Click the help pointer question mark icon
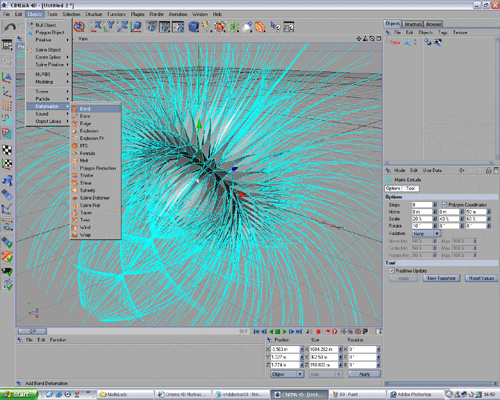This screenshot has width=500, height=400. click(x=275, y=27)
